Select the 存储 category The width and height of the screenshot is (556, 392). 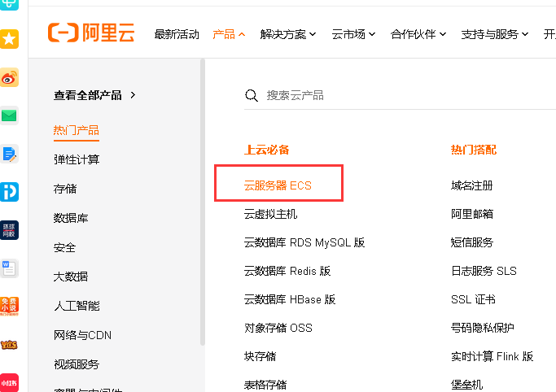65,189
